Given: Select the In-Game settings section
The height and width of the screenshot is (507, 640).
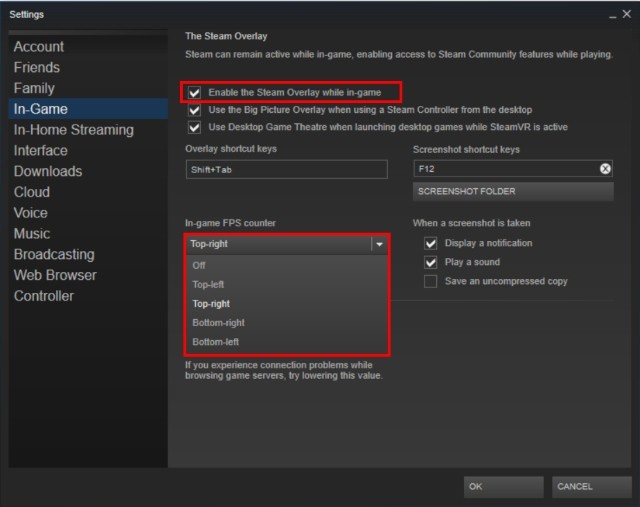Looking at the screenshot, I should (88, 109).
